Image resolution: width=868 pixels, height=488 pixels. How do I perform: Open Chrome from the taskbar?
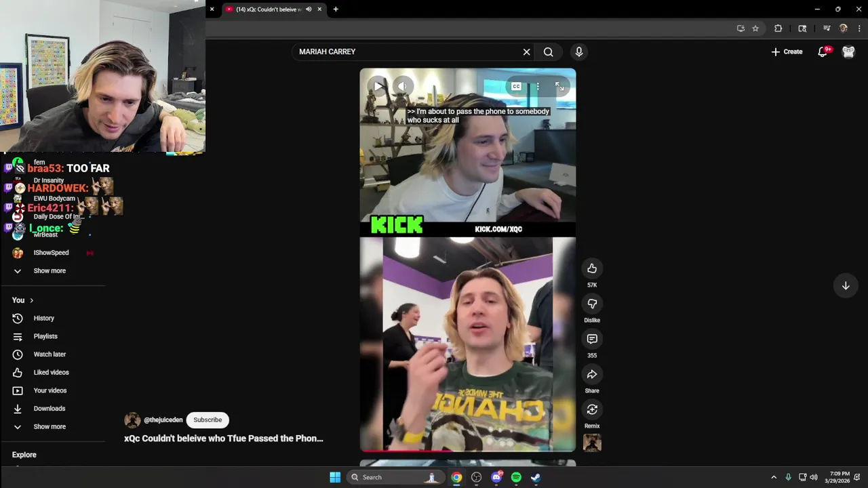pyautogui.click(x=456, y=477)
